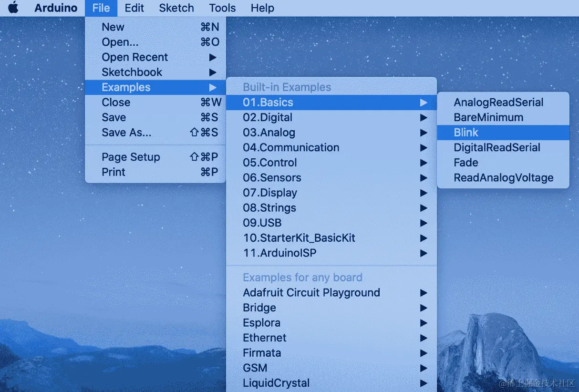Image resolution: width=579 pixels, height=392 pixels.
Task: Choose Save from File menu
Action: pos(155,117)
